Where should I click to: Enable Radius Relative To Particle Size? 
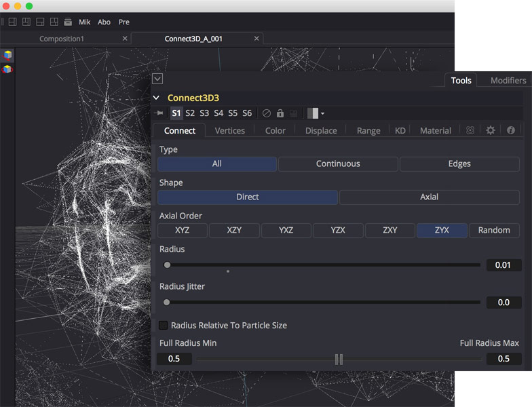[x=164, y=326]
